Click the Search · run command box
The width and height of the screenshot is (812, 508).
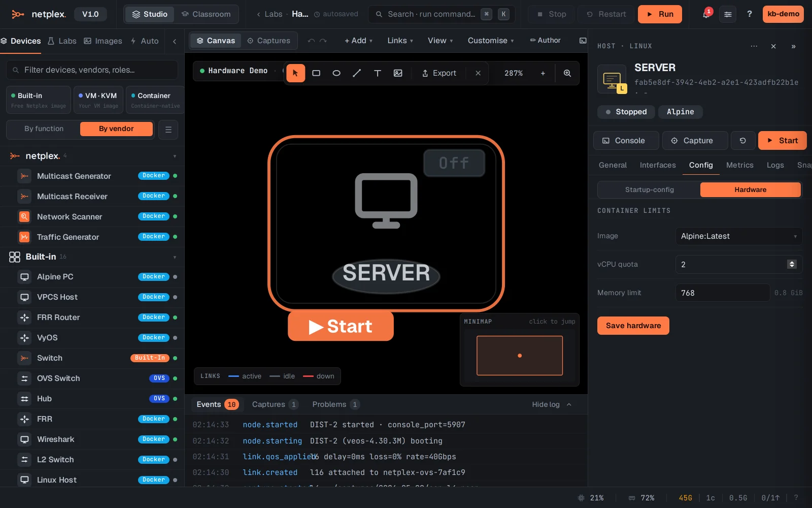tap(441, 14)
